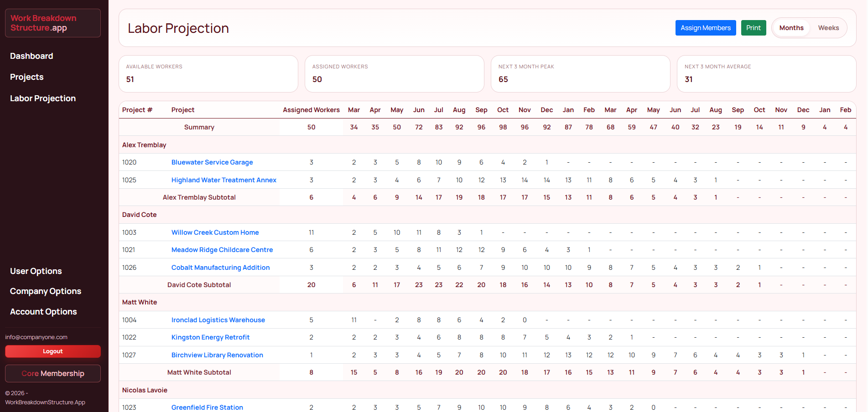Screen dimensions: 868x412
Task: Open the Ironclad Logistics Warehouse project
Action: pos(218,320)
